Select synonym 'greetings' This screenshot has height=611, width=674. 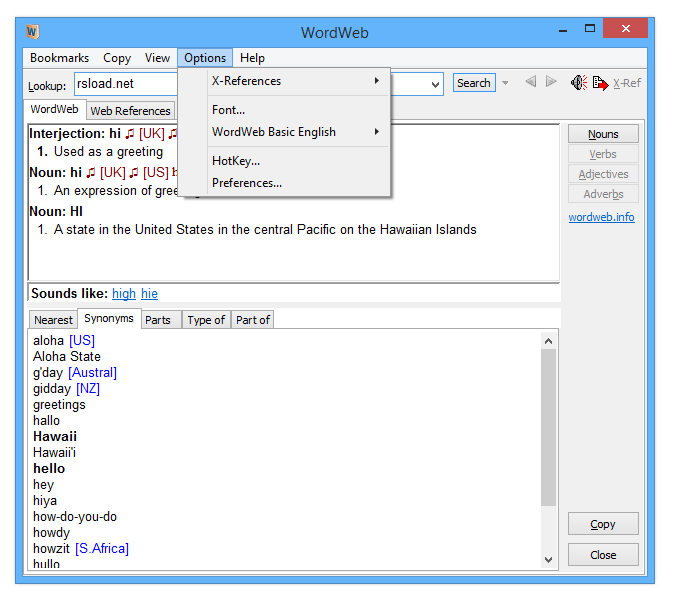click(x=59, y=405)
